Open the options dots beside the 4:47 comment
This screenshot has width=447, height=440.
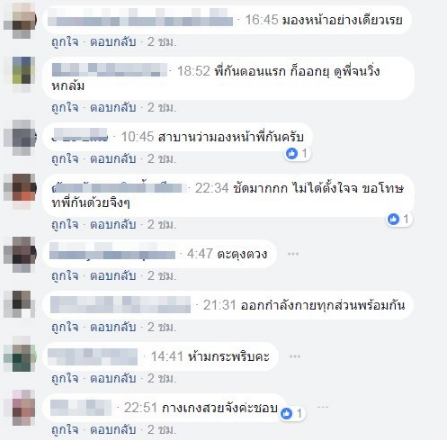[293, 254]
